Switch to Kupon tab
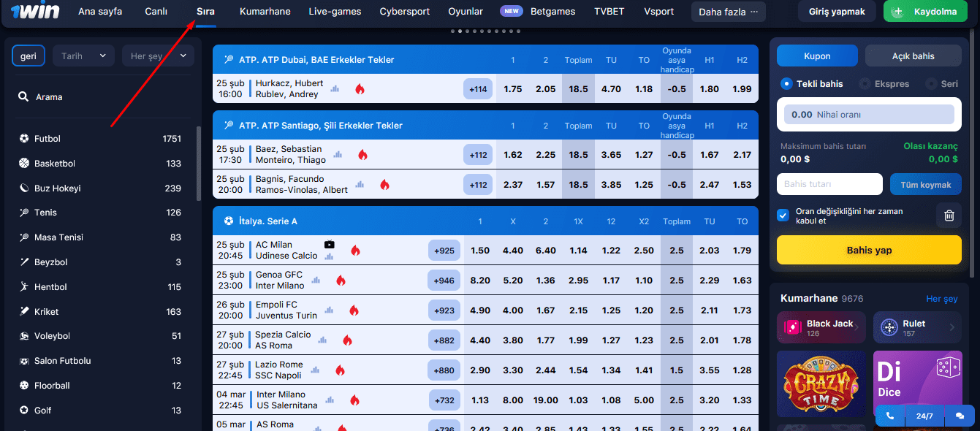 [817, 56]
